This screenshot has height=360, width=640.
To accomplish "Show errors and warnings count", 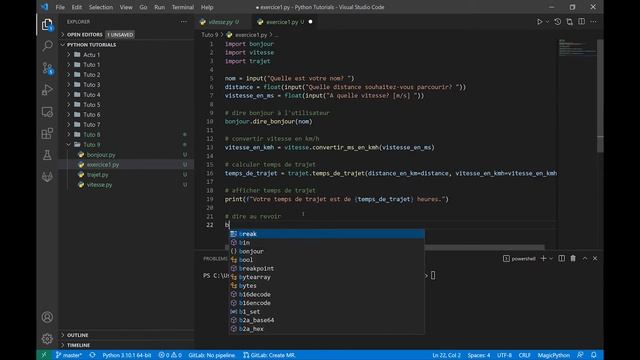I will pyautogui.click(x=170, y=355).
